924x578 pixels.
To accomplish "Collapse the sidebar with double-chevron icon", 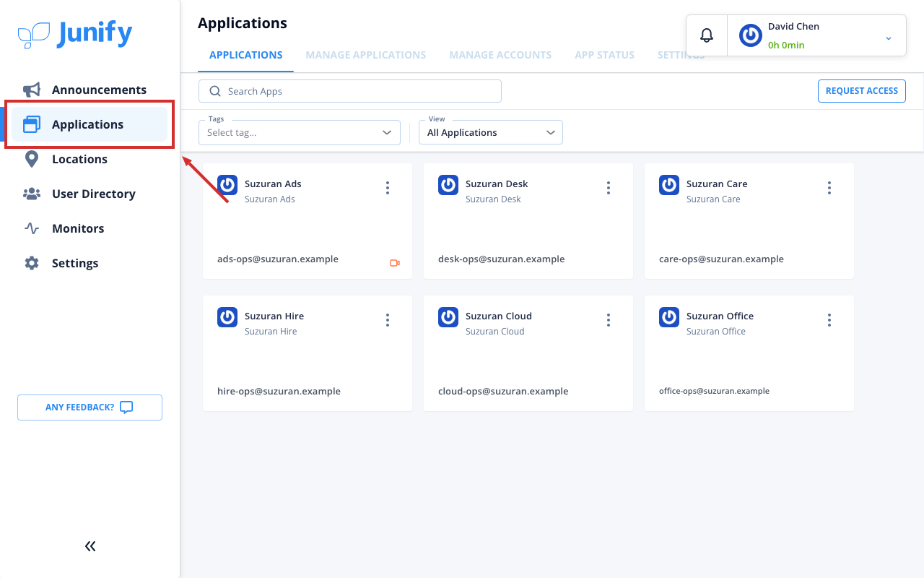I will click(x=90, y=546).
